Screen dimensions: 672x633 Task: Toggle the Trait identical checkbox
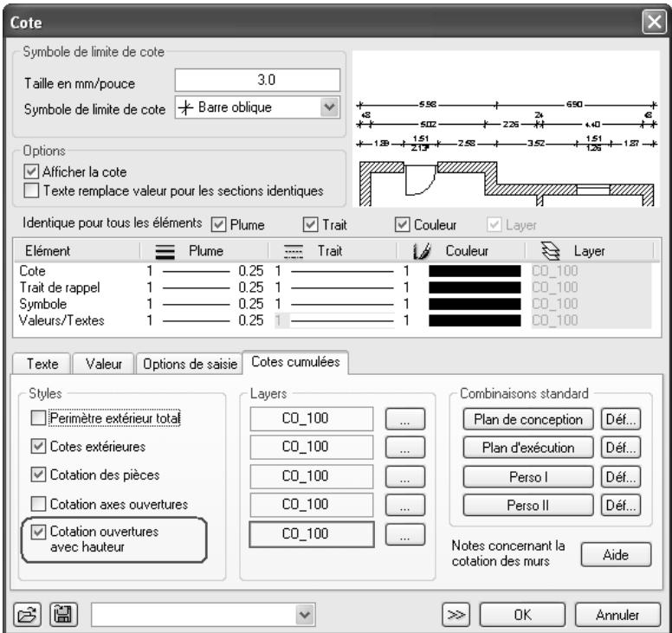tap(310, 224)
